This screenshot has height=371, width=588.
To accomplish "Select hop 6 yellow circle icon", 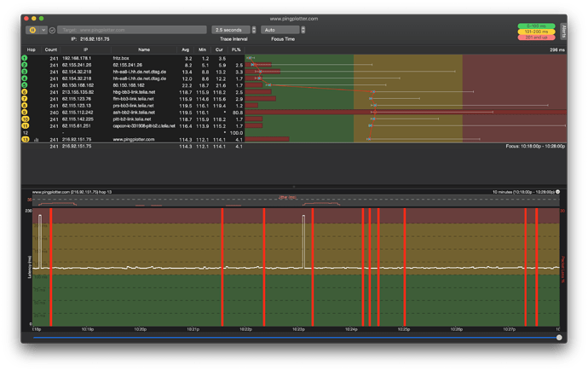I will (x=25, y=92).
